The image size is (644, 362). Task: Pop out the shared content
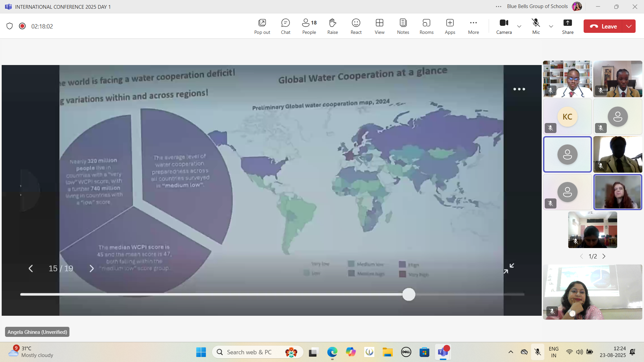(x=262, y=26)
